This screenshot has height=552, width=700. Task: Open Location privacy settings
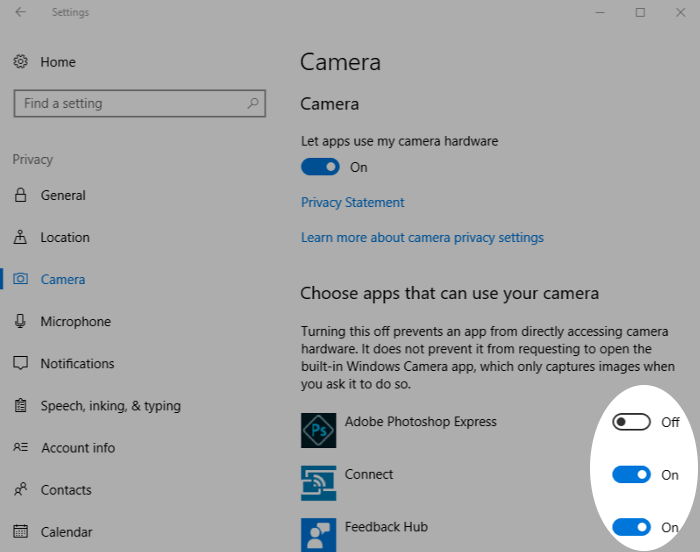tap(65, 238)
